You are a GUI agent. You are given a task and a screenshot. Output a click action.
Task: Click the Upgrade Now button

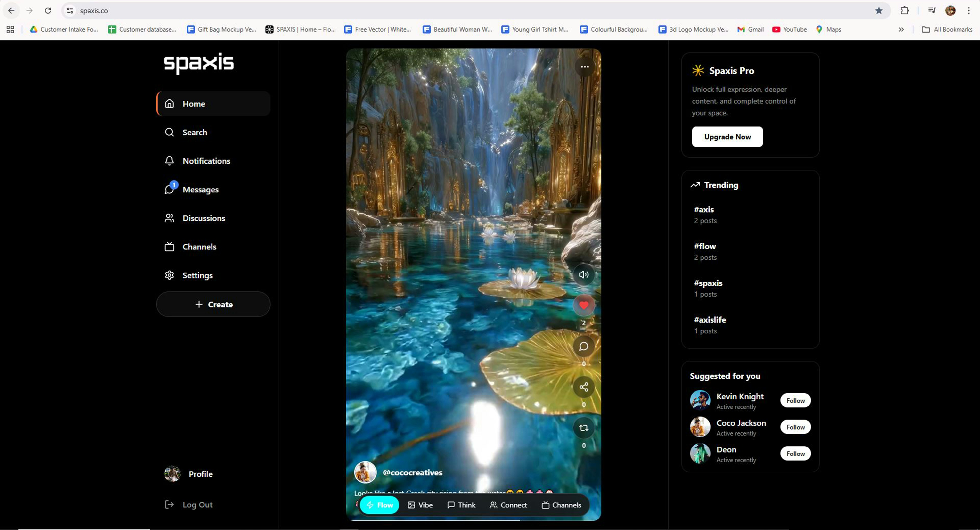click(727, 137)
